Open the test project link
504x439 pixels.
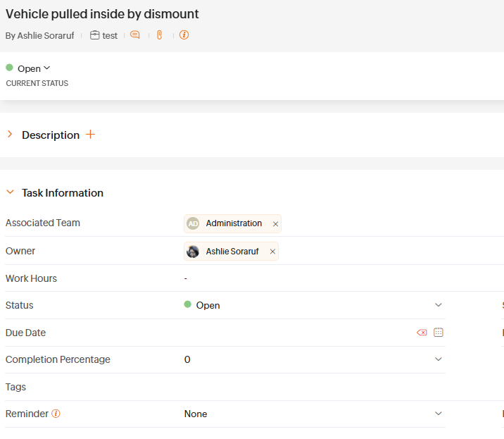pos(110,35)
